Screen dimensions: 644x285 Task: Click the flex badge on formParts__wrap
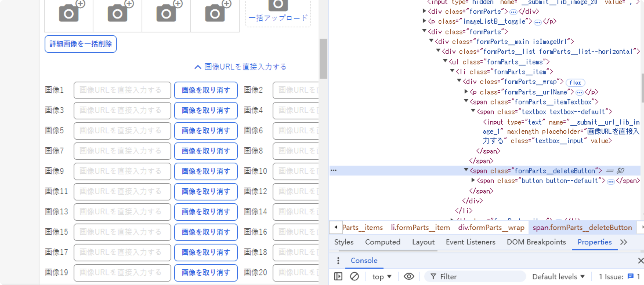575,83
